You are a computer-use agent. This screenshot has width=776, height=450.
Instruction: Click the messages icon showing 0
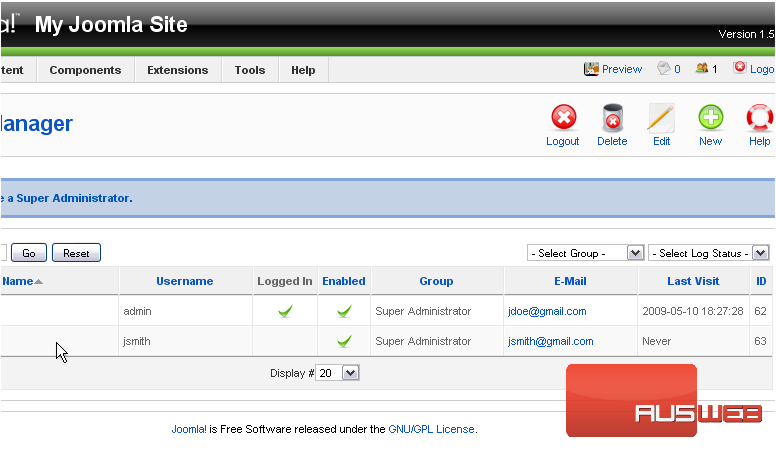coord(663,69)
